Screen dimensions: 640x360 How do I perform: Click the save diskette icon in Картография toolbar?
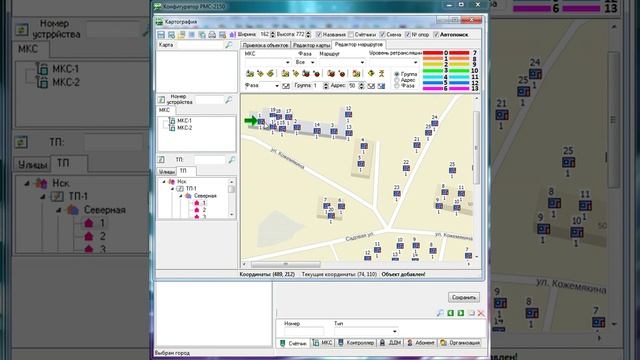tap(161, 35)
